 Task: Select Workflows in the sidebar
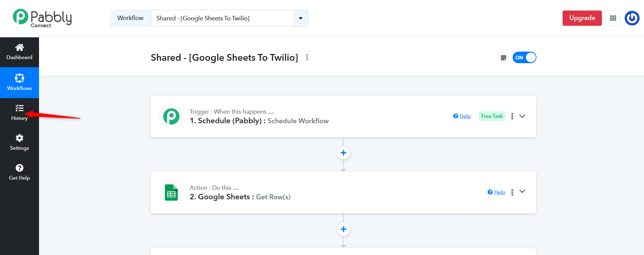coord(19,83)
